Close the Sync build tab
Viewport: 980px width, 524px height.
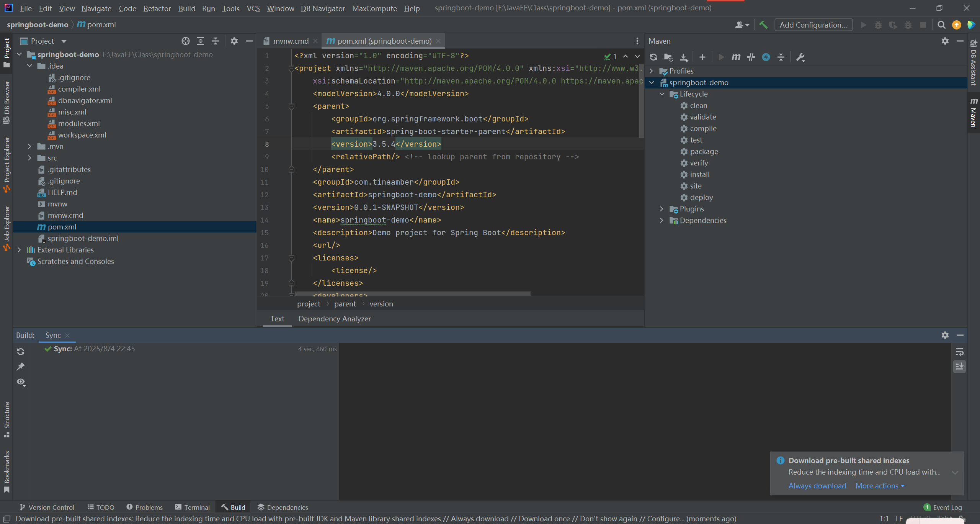tap(67, 335)
